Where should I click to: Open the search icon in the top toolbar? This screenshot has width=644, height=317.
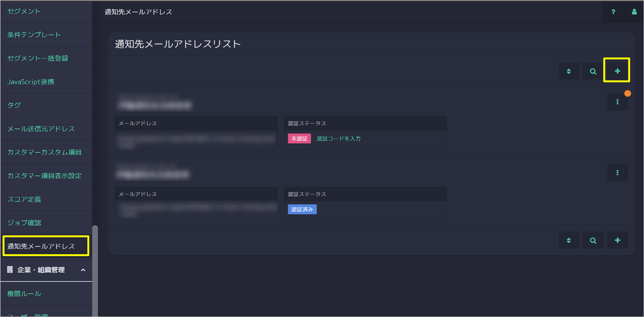pos(593,71)
